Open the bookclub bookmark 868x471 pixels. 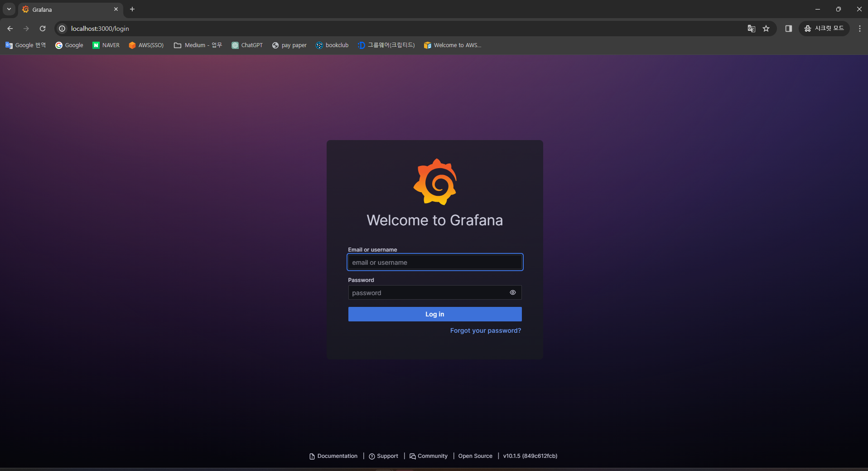(333, 45)
